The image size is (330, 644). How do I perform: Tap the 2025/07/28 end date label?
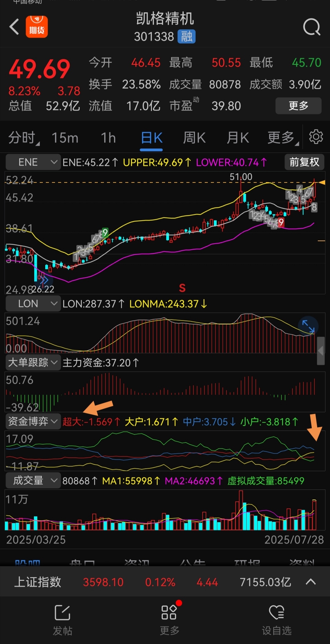[294, 540]
